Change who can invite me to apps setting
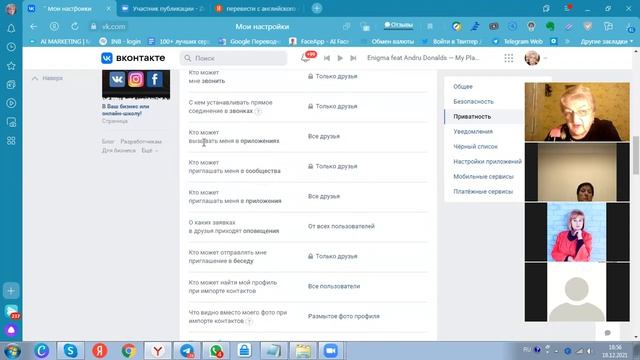 click(x=324, y=196)
